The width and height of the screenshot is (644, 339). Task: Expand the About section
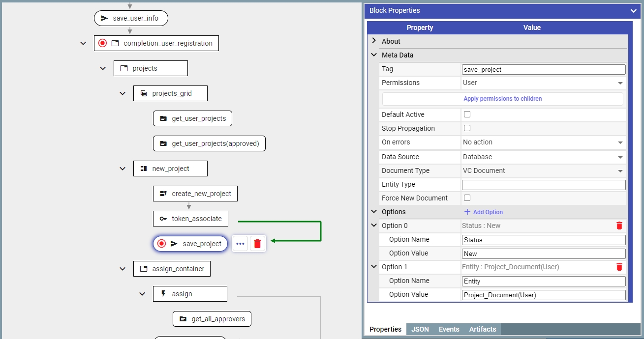374,41
